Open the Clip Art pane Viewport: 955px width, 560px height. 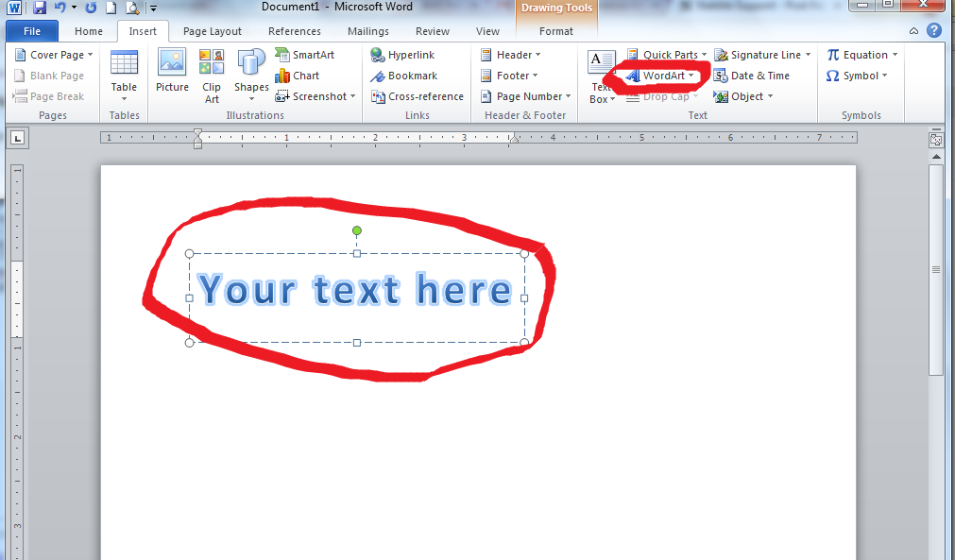point(212,73)
